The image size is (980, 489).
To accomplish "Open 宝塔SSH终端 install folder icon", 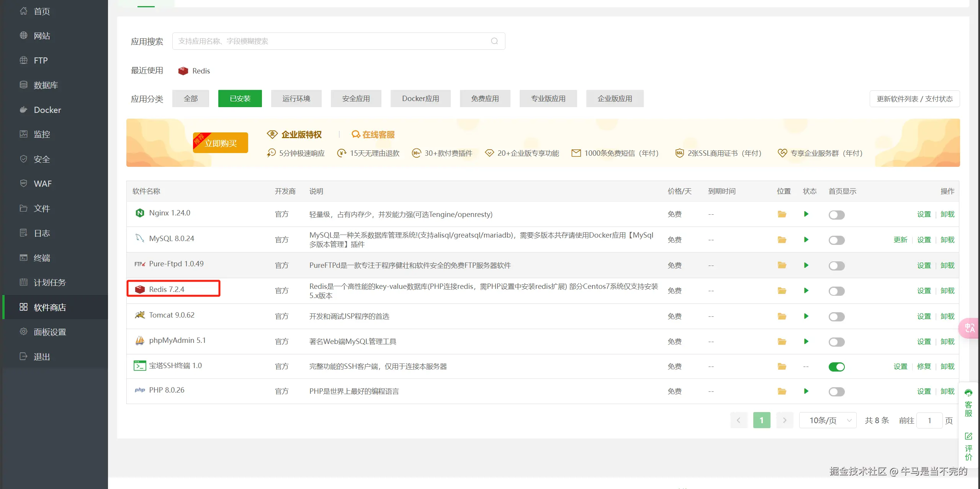I will (782, 367).
